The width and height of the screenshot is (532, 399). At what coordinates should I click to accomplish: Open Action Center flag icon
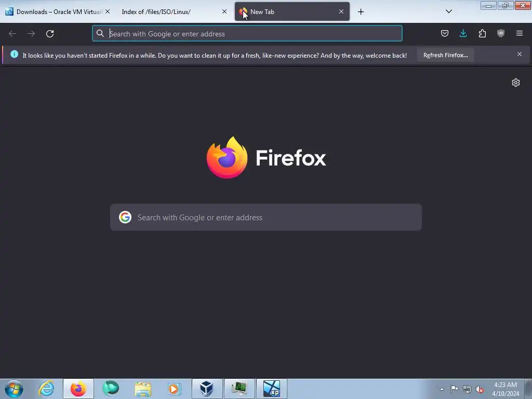point(454,389)
